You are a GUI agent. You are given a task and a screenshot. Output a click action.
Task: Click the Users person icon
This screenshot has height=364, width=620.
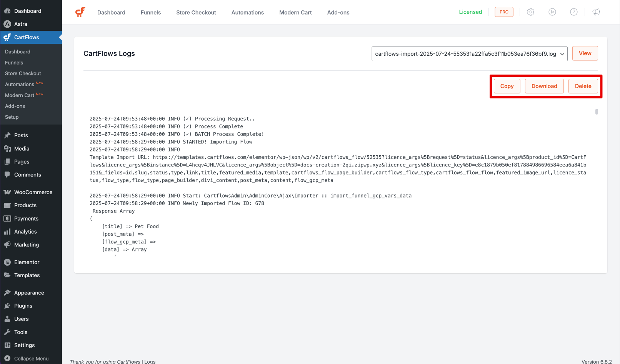(7, 319)
